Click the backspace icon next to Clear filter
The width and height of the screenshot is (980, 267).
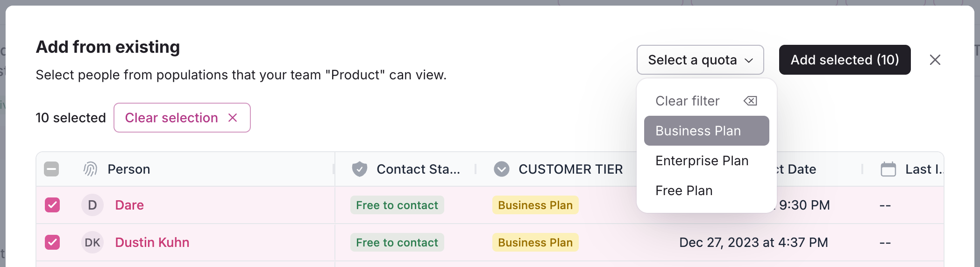(x=750, y=101)
